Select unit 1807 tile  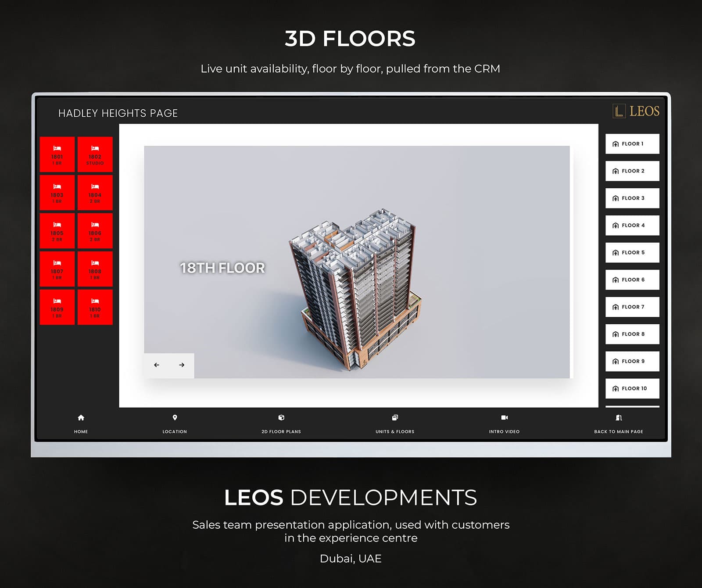[57, 269]
